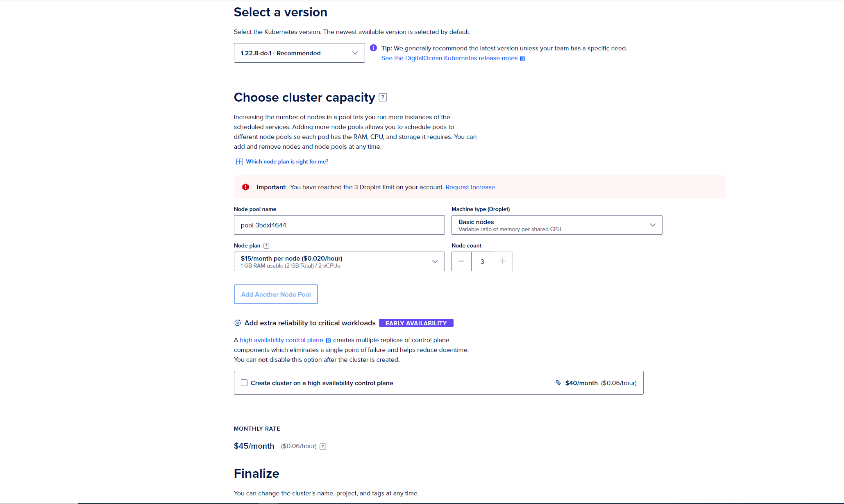Click the extra reliability checkmark icon
This screenshot has height=504, width=844.
pyautogui.click(x=238, y=323)
